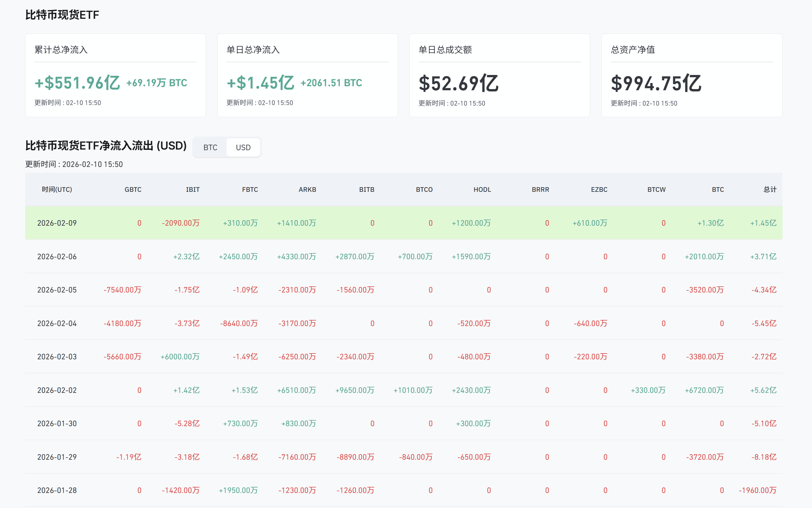Click the 比特币现货ETF page title

[x=62, y=15]
